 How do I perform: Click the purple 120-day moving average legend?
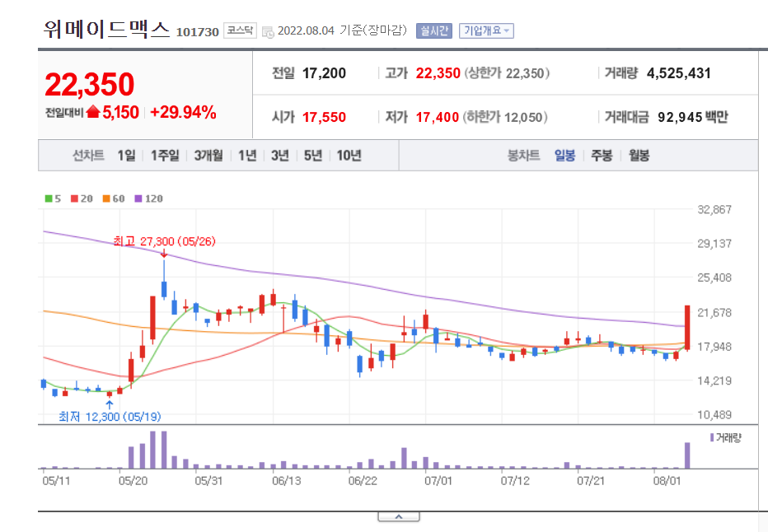148,198
